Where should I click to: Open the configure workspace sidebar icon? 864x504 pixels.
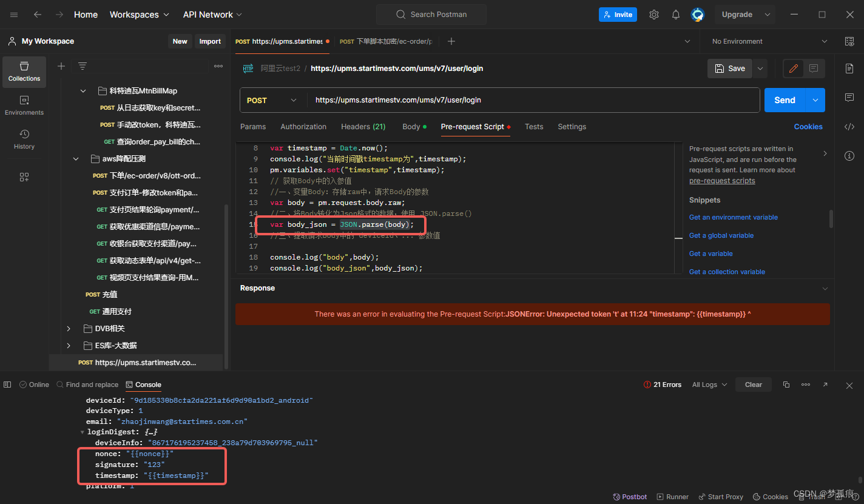coord(24,177)
